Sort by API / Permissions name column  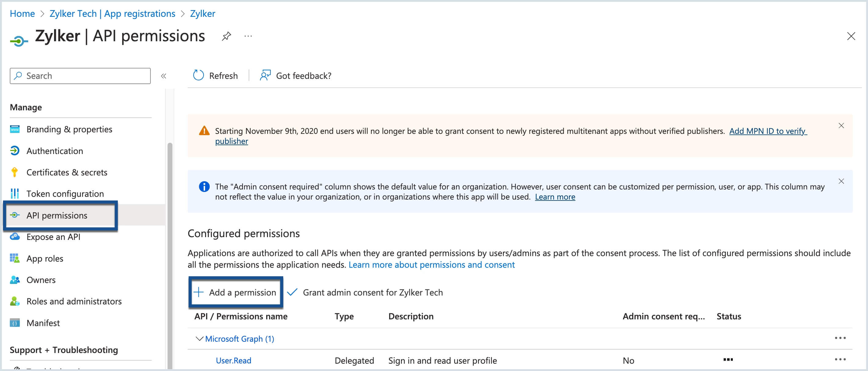tap(241, 316)
